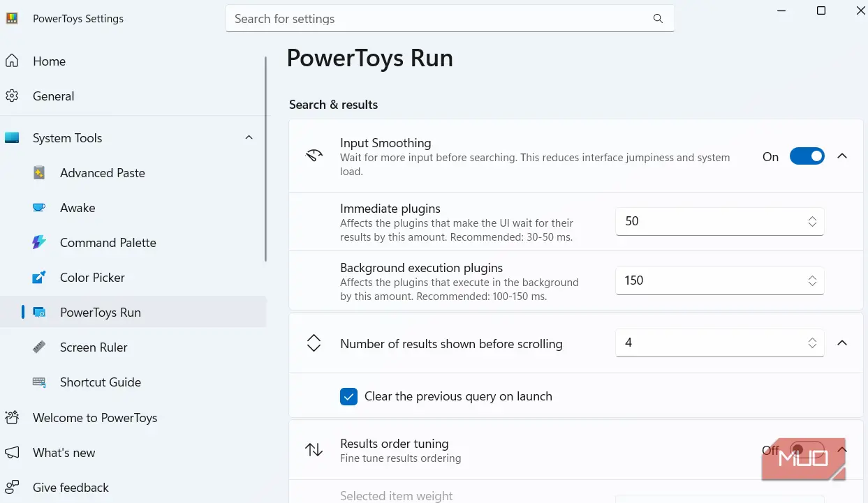868x503 pixels.
Task: Select Command Palette in sidebar
Action: click(133, 243)
